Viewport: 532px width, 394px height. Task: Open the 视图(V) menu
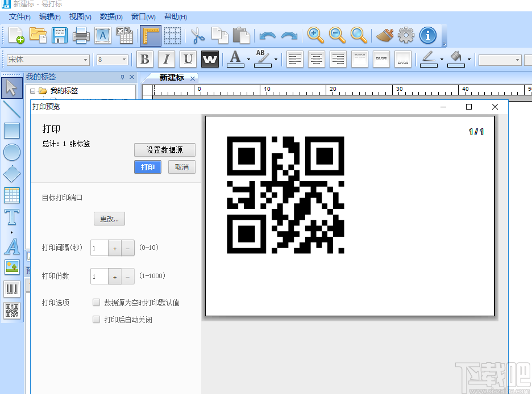point(80,16)
